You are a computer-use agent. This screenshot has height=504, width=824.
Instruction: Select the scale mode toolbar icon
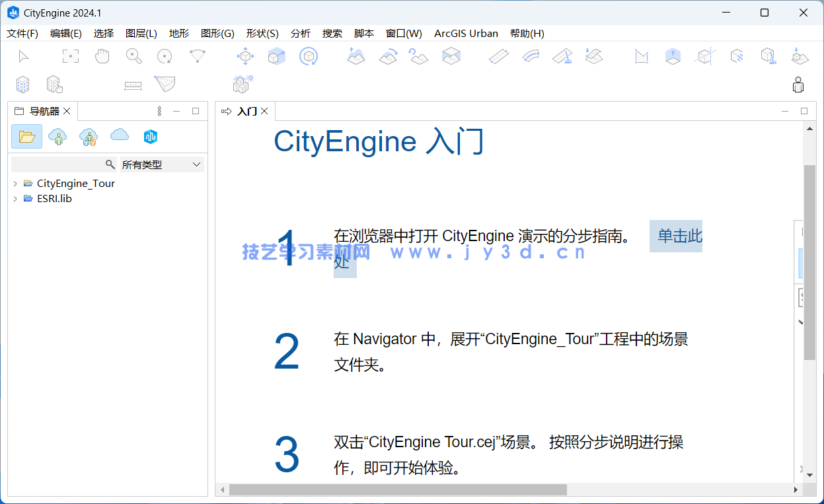tap(276, 56)
